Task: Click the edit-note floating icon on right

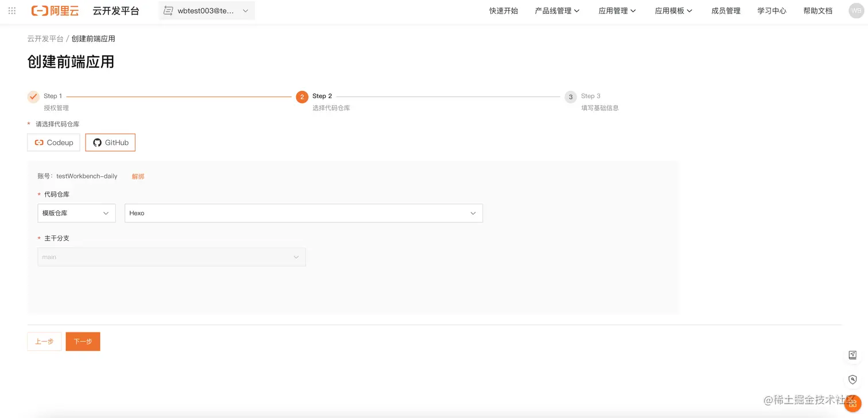Action: pyautogui.click(x=852, y=355)
